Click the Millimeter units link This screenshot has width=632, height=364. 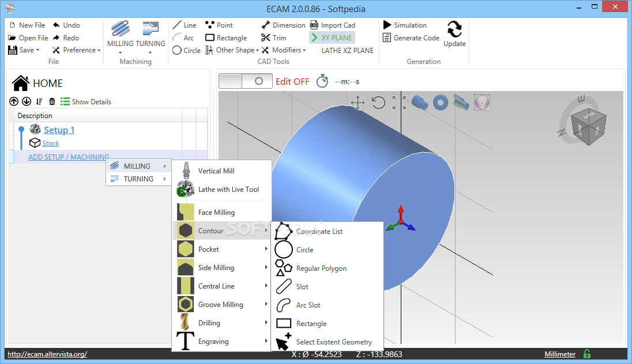click(560, 354)
